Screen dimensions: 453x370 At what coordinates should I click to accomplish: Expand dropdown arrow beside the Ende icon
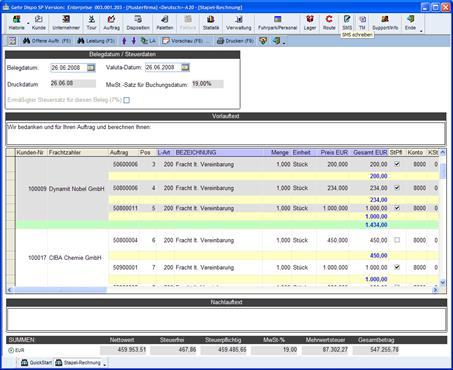click(421, 31)
